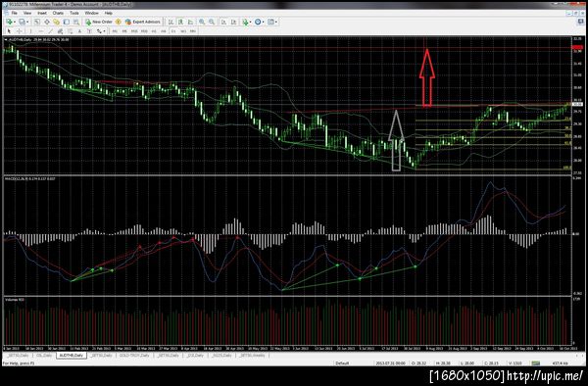This screenshot has width=588, height=386.
Task: Expand the Profiles dropdown arrow
Action: pyautogui.click(x=27, y=23)
